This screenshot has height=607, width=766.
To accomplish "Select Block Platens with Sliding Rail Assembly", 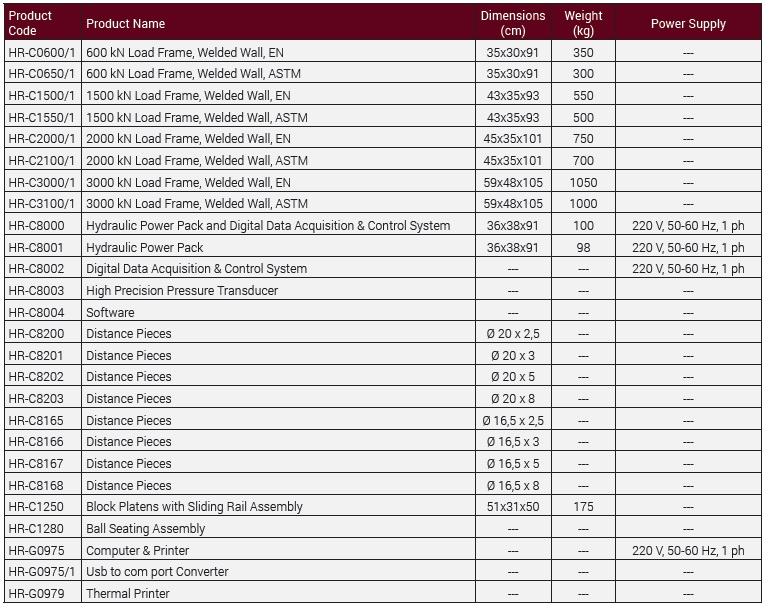I will (x=194, y=507).
